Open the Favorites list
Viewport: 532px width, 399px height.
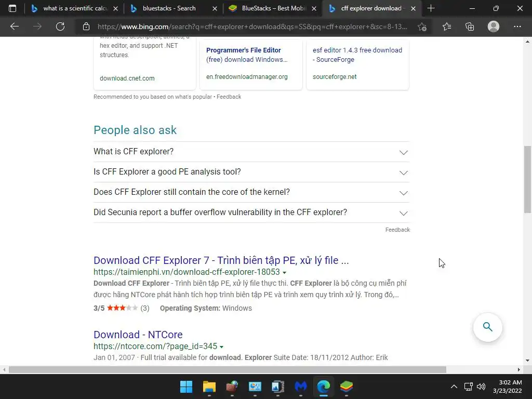click(447, 26)
